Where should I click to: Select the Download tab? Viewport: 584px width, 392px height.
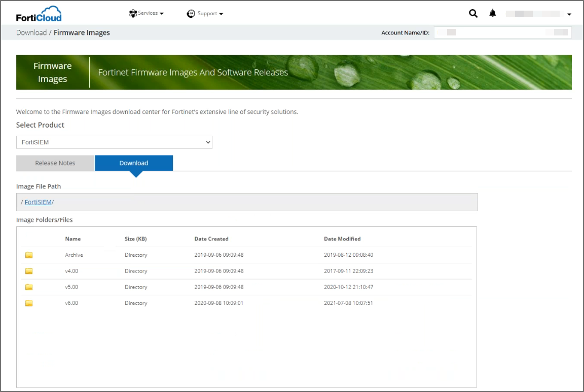(x=134, y=163)
